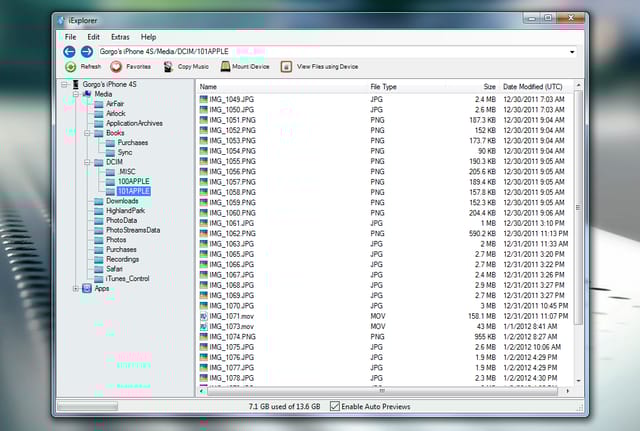Open Favorites heart icon
Viewport: 640px width, 431px height.
coord(116,67)
